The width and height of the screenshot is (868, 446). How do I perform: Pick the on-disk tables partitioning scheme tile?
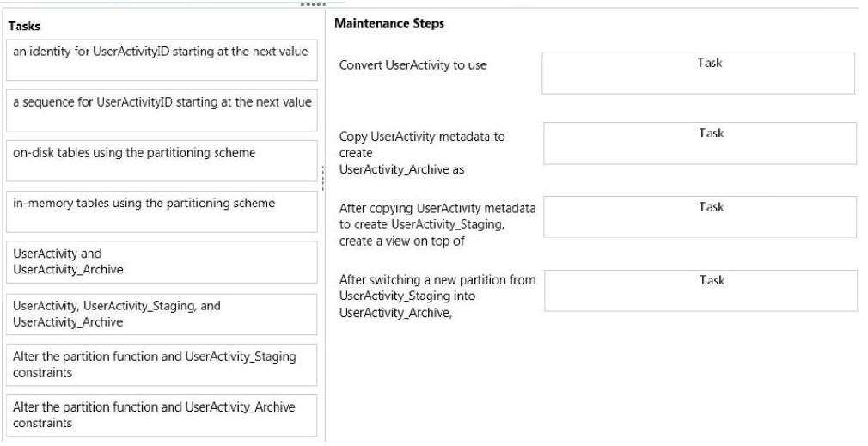[162, 161]
